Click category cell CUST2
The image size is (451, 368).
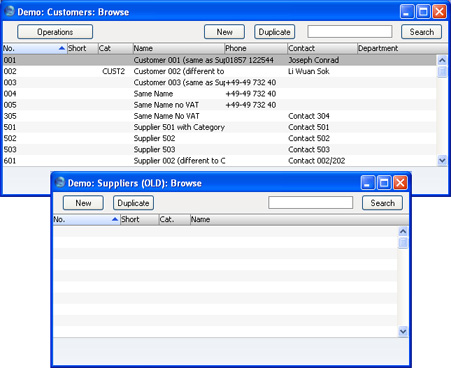113,71
